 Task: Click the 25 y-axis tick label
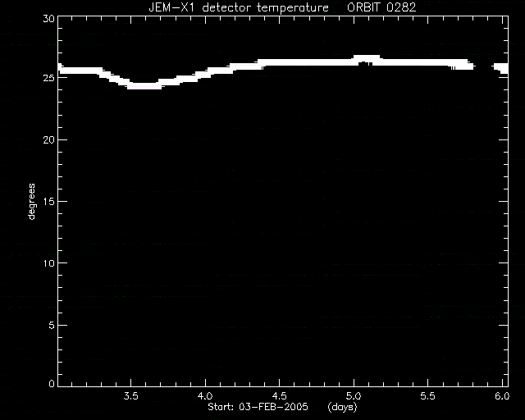(48, 78)
